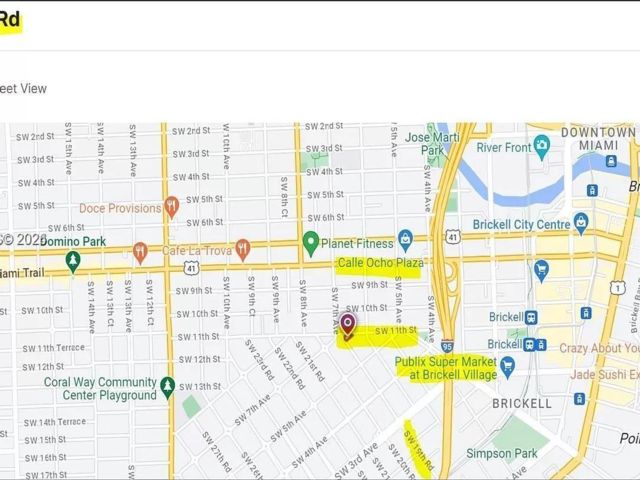
Task: Click the Domino Park tree marker
Action: click(73, 262)
